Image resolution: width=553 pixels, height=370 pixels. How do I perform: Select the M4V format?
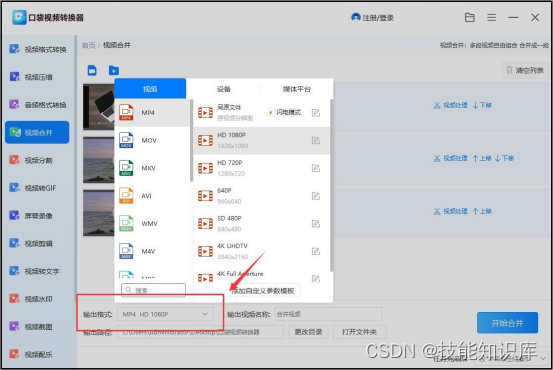(152, 251)
